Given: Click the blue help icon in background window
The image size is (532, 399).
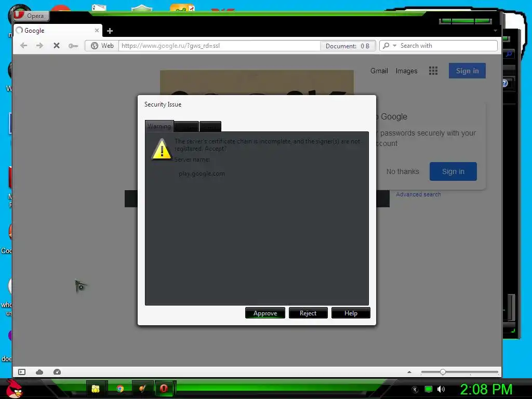Looking at the screenshot, I should click(x=505, y=83).
